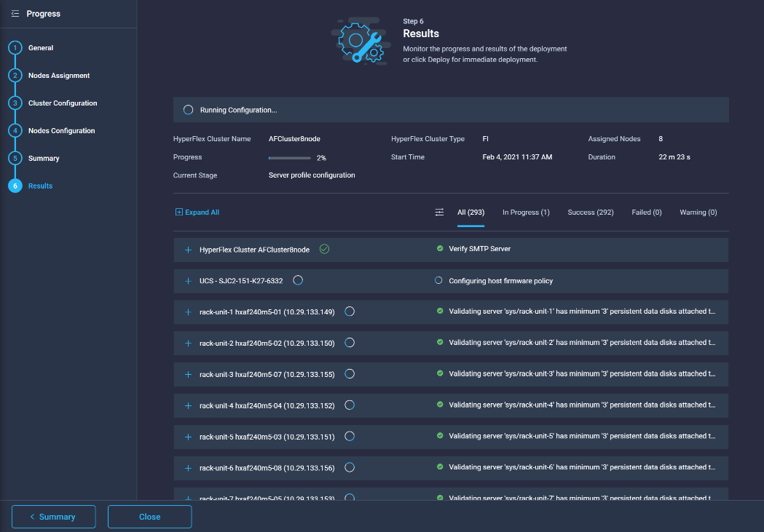
Task: Click the rack-unit-4 validation message text
Action: click(582, 405)
